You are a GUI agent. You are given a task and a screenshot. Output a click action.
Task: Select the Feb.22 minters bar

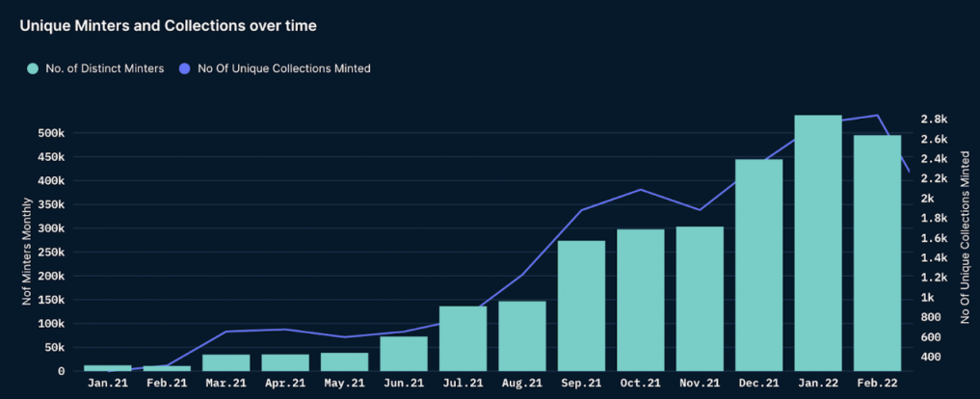tap(877, 253)
